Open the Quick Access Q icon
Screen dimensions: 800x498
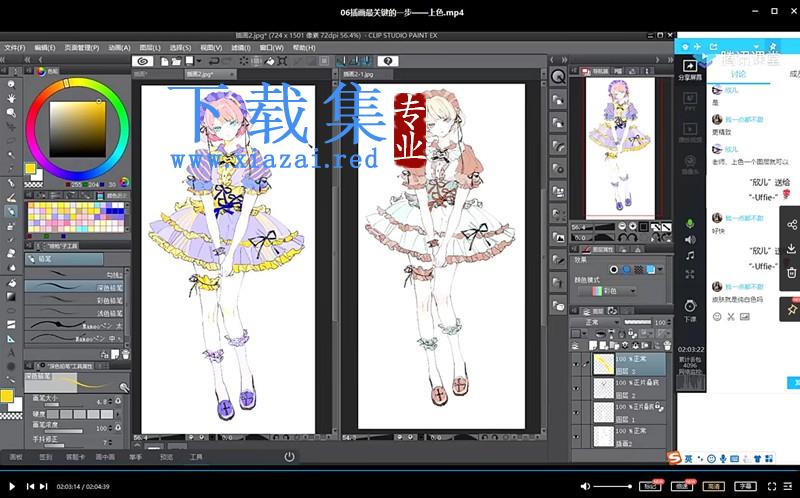tap(559, 77)
